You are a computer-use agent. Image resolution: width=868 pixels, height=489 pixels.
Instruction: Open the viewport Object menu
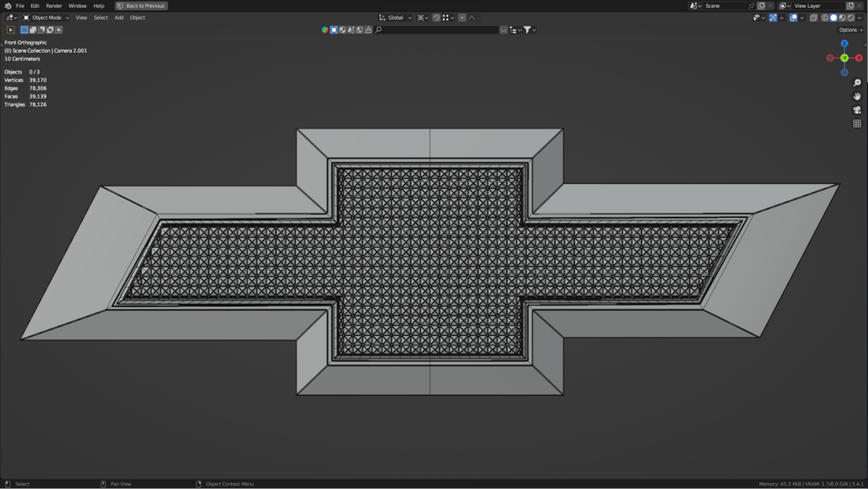(137, 18)
